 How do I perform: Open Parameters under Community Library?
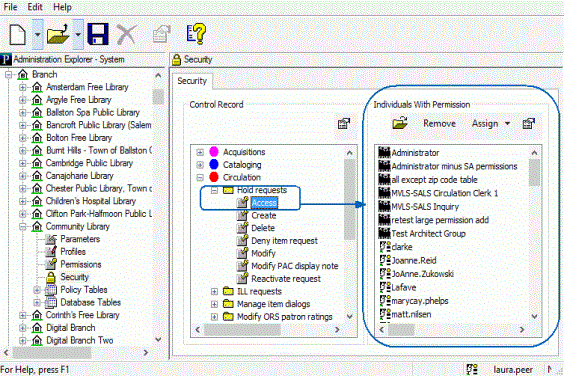click(80, 239)
